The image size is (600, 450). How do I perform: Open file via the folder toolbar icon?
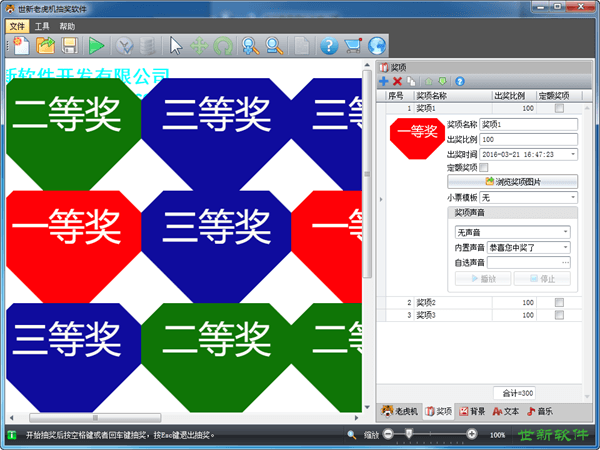tap(46, 45)
